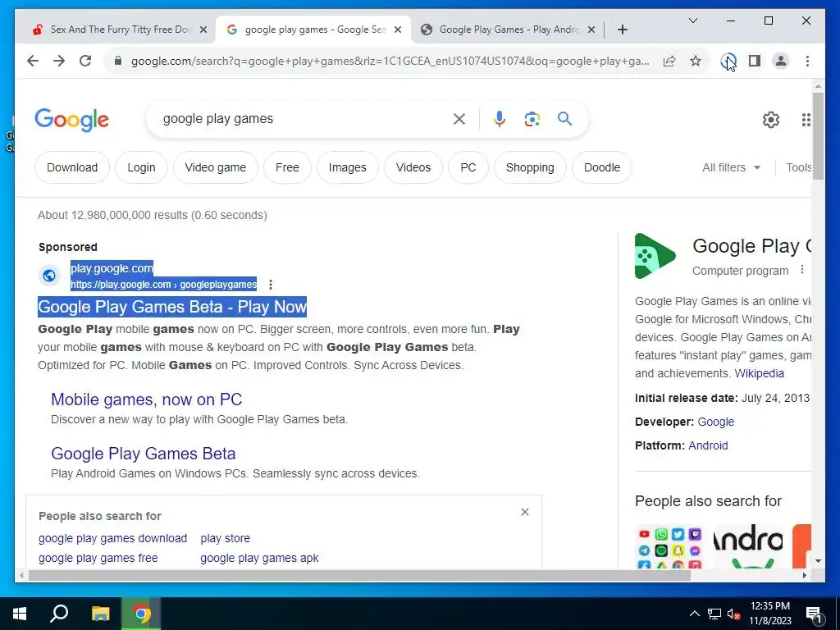Open the Google apps grid
The image size is (840, 630).
tap(806, 120)
